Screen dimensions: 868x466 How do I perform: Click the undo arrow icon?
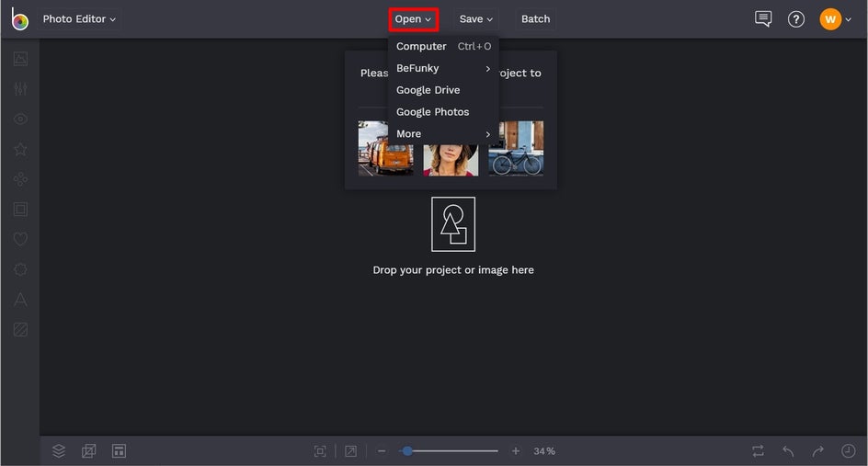tap(788, 451)
